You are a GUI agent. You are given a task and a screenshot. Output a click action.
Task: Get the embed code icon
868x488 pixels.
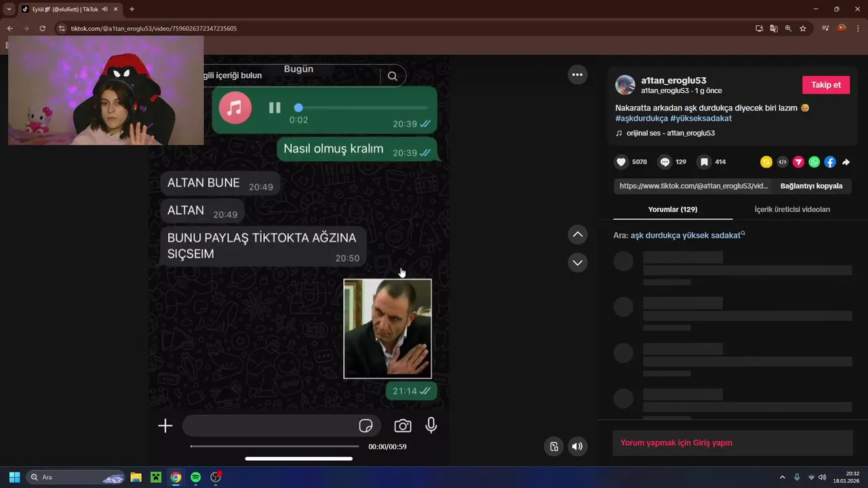(783, 162)
